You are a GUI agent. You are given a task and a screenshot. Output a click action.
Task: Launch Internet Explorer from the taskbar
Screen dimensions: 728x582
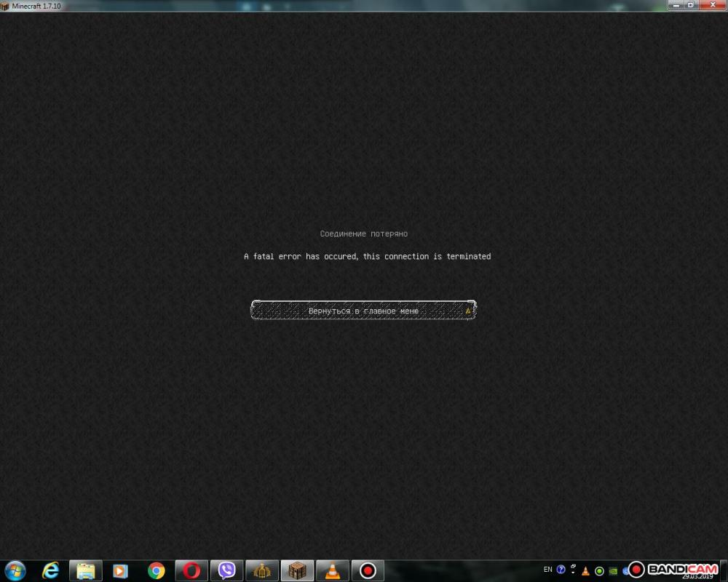tap(50, 570)
